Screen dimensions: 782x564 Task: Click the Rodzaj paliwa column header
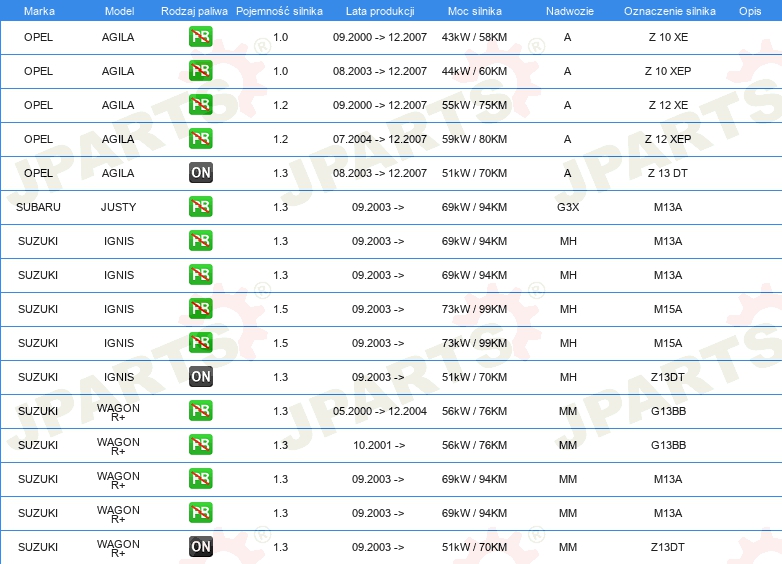pyautogui.click(x=193, y=10)
